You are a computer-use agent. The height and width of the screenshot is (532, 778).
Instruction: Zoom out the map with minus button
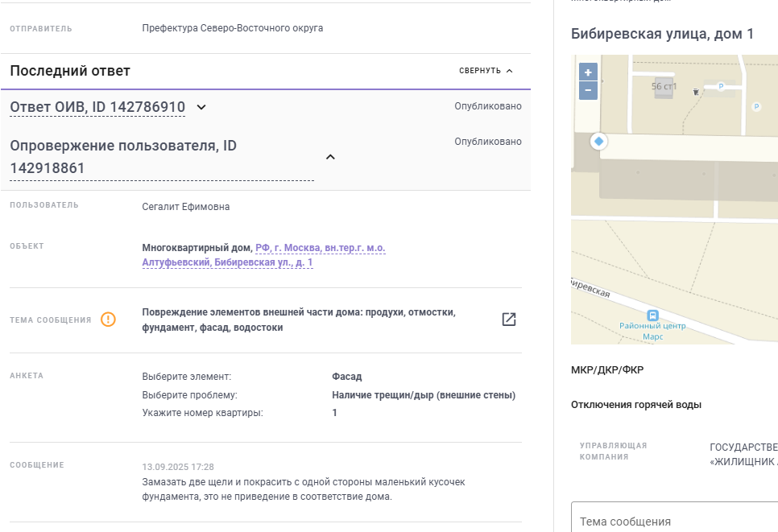tap(588, 91)
